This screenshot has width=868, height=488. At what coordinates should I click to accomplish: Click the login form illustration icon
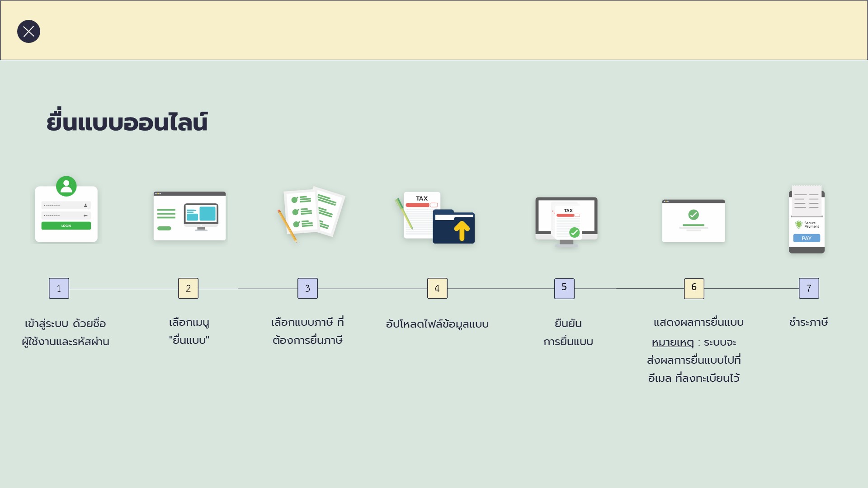tap(66, 210)
